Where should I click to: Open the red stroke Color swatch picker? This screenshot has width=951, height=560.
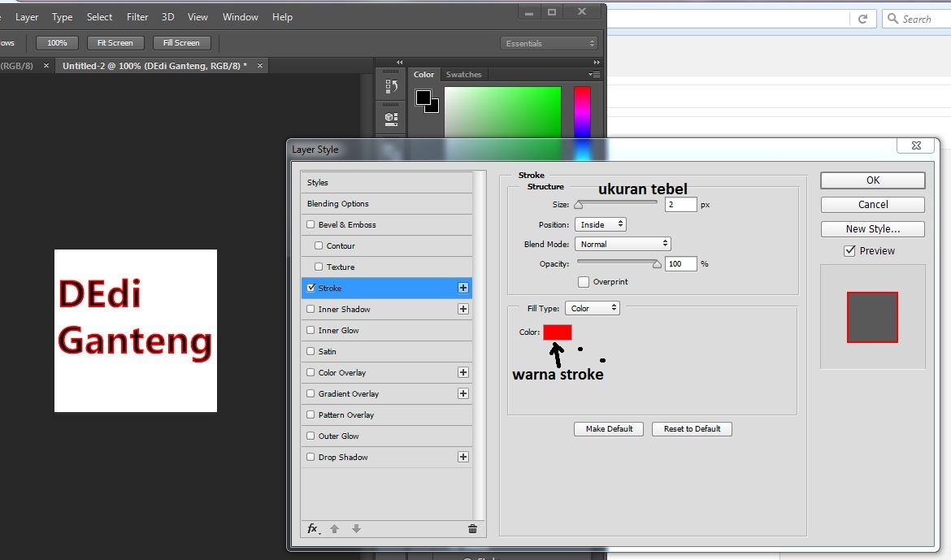(558, 332)
